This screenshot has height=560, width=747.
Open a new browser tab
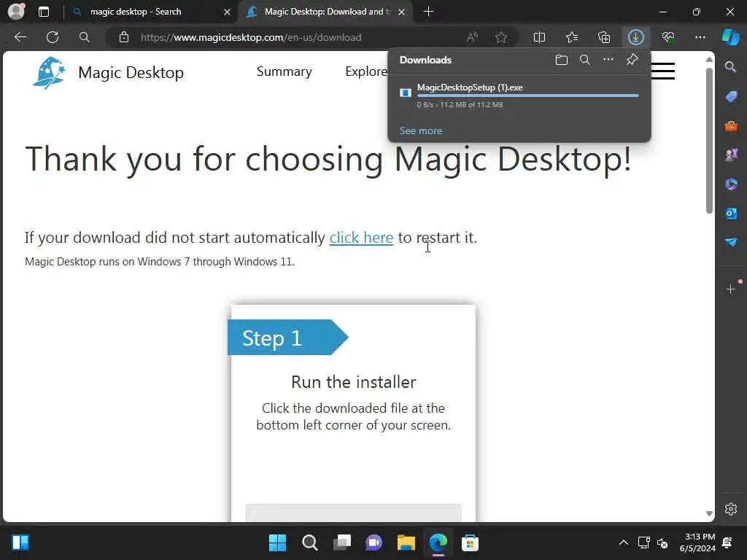pyautogui.click(x=428, y=12)
